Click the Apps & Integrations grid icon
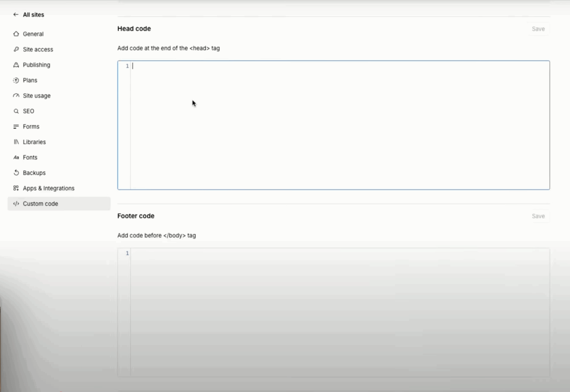This screenshot has width=570, height=392. pyautogui.click(x=16, y=188)
